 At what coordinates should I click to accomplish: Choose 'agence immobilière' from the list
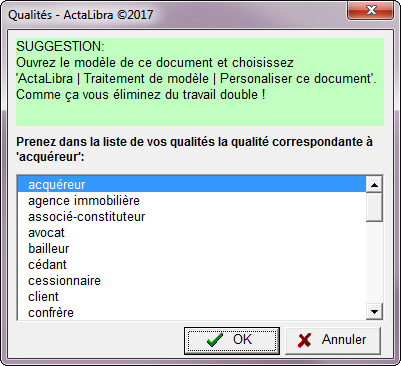192,200
